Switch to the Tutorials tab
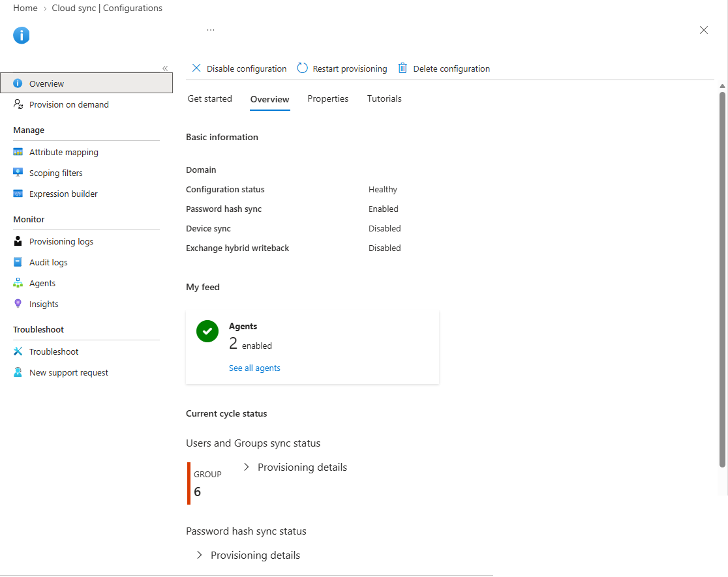This screenshot has height=577, width=728. click(x=384, y=99)
